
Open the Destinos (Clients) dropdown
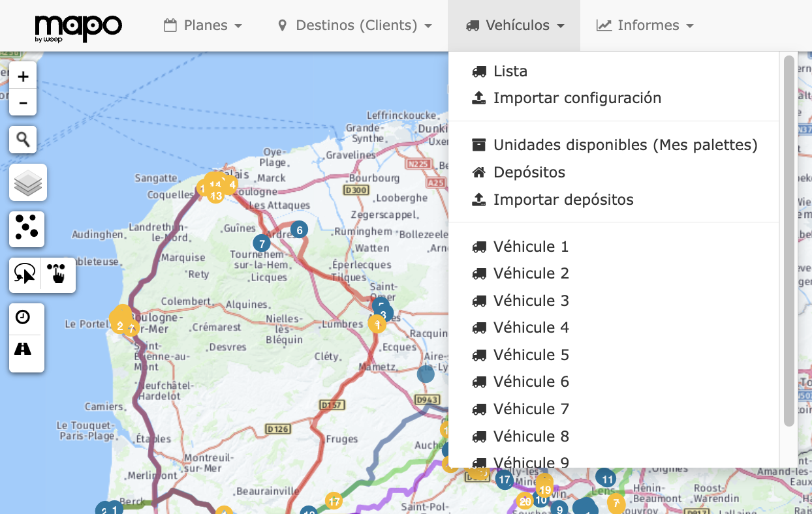tap(354, 25)
